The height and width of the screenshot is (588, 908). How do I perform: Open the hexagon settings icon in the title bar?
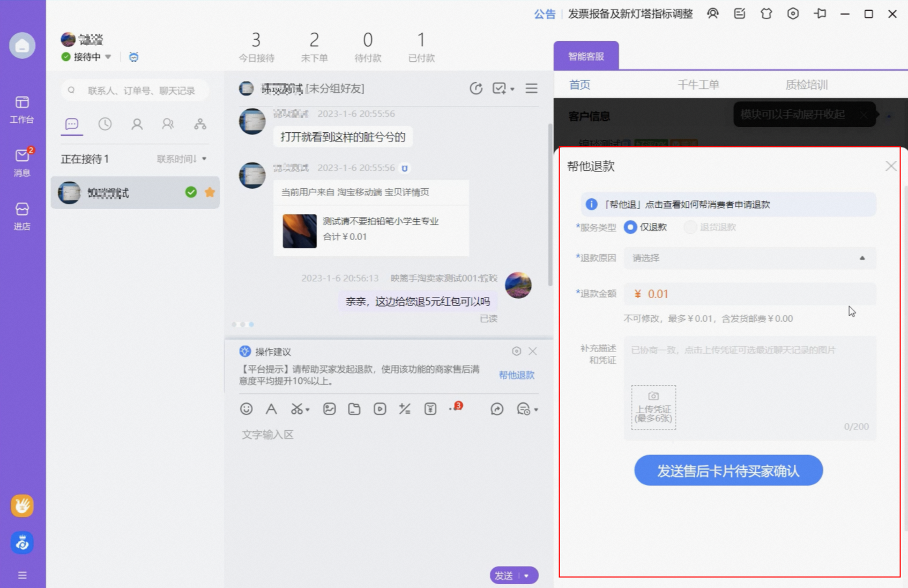(793, 14)
